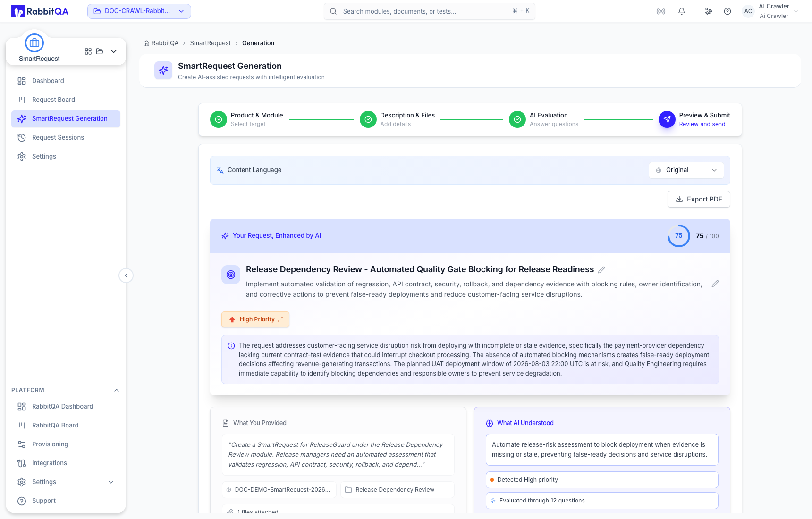Open Integrations in platform menu

[66, 463]
